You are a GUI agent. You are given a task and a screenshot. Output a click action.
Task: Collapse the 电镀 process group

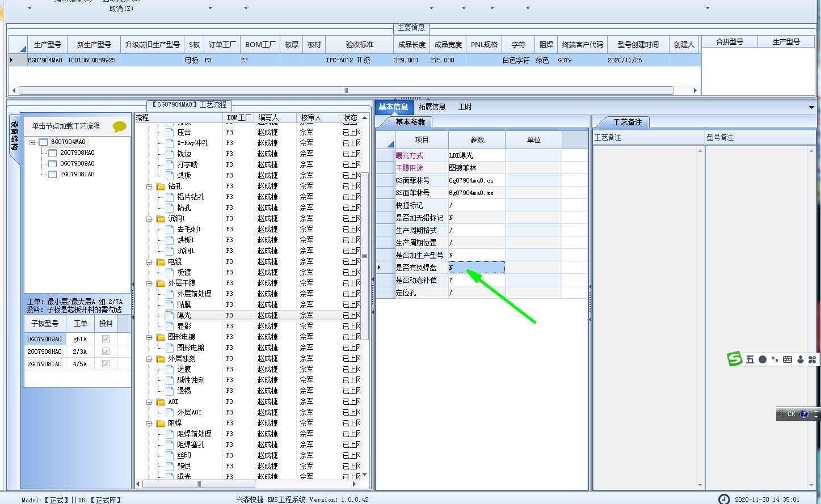149,262
